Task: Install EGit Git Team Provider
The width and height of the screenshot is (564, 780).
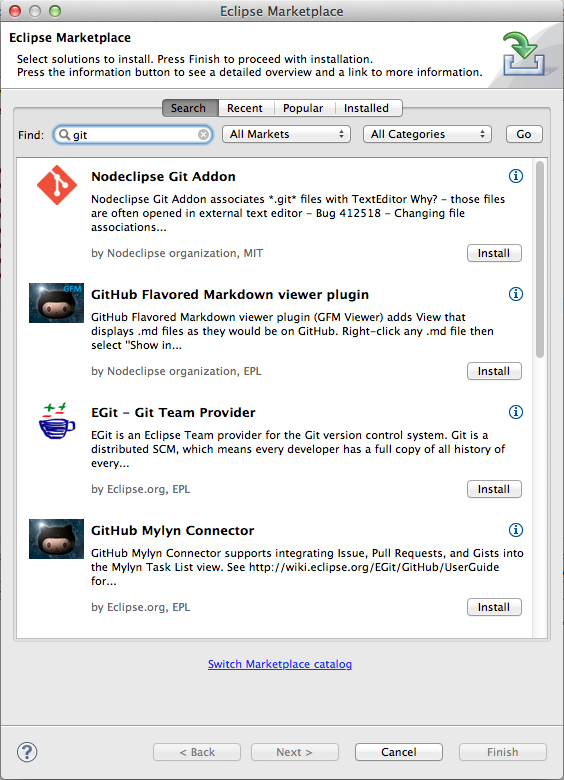Action: [494, 489]
